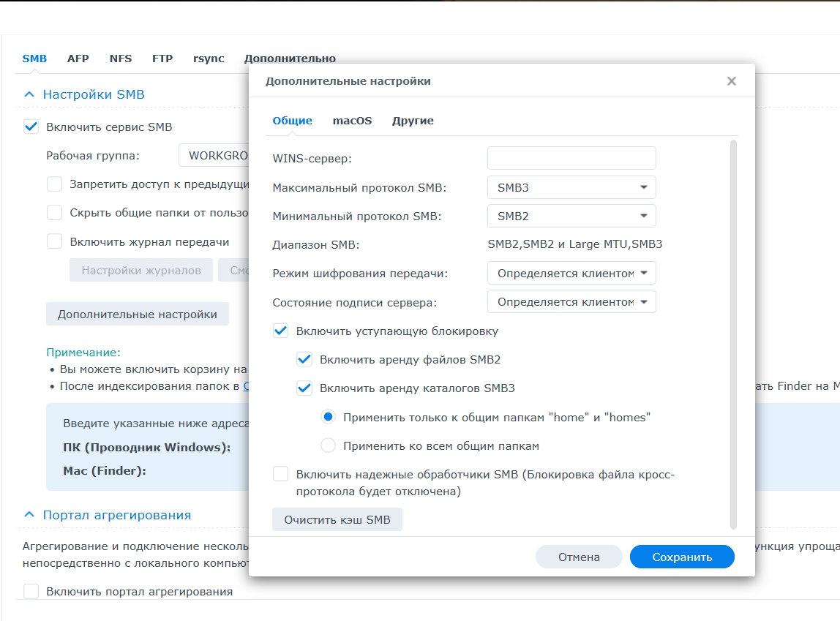
Task: Collapse the Настройки SMB section chevron
Action: point(29,94)
